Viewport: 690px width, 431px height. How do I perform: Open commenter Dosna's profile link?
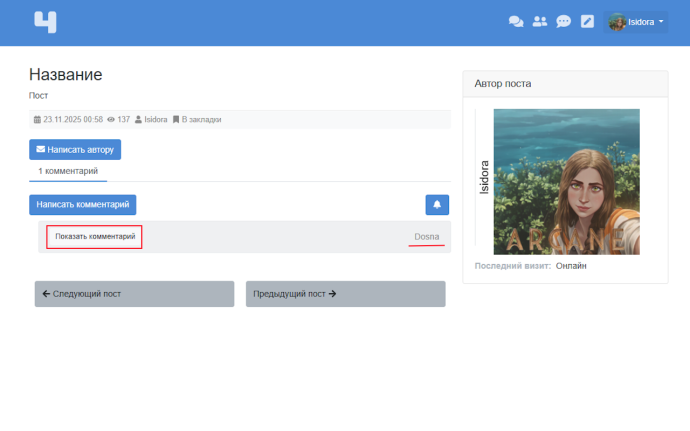coord(426,236)
